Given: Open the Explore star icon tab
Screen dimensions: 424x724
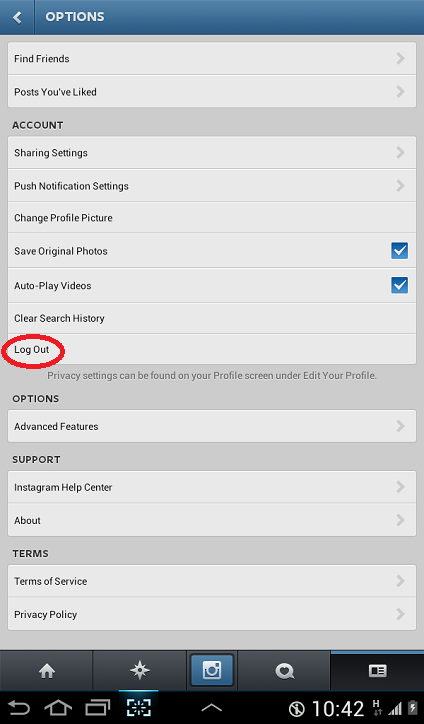Looking at the screenshot, I should 139,670.
